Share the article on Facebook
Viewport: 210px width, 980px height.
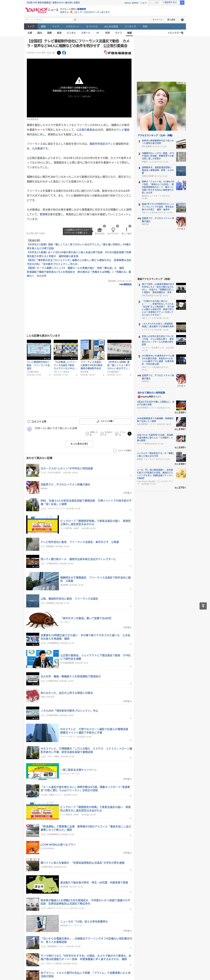coord(64,53)
